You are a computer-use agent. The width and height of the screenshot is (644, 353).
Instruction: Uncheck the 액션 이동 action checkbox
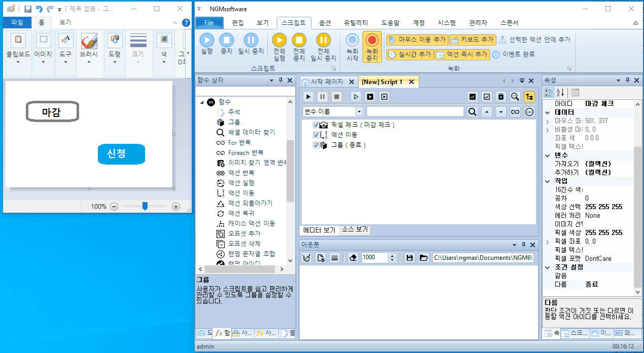[316, 135]
